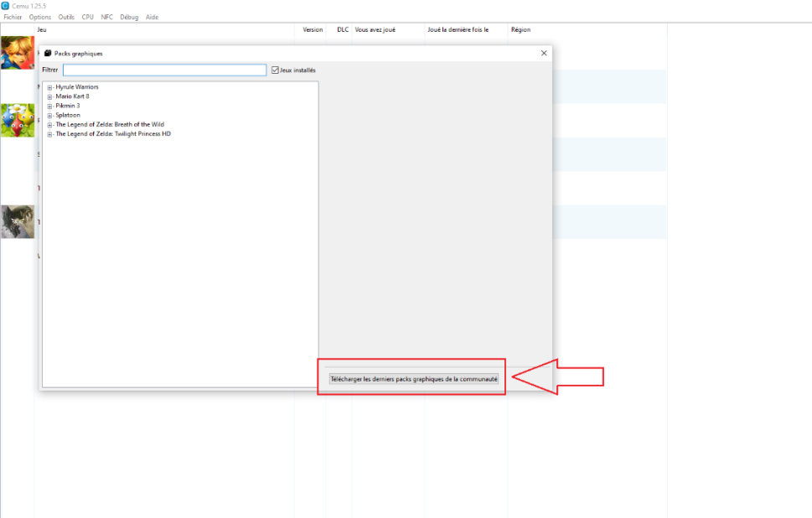The height and width of the screenshot is (518, 812).
Task: Select the Pikmin 3 game thumbnail
Action: pyautogui.click(x=17, y=120)
